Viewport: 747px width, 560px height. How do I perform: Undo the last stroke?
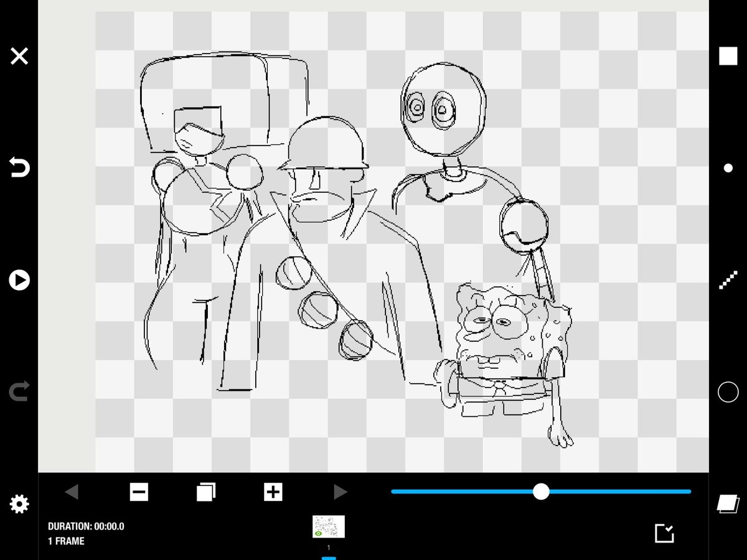(x=19, y=168)
